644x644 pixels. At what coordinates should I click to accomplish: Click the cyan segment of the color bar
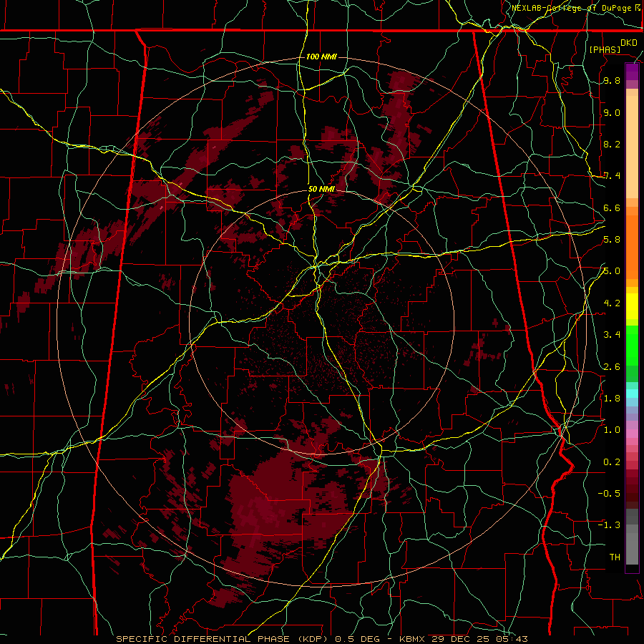632,393
